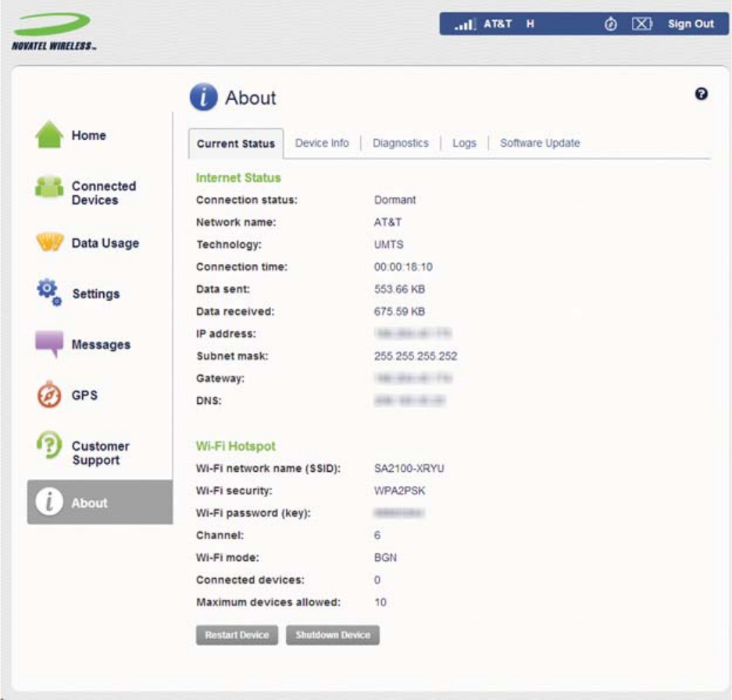This screenshot has height=700, width=732.
Task: Open Customer Support from the sidebar
Action: click(100, 453)
